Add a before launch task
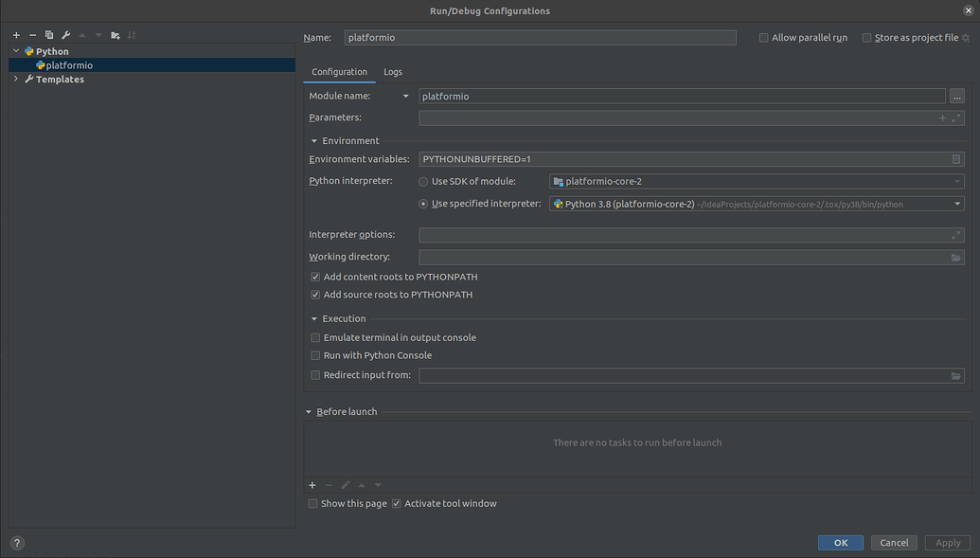Image resolution: width=980 pixels, height=558 pixels. tap(312, 485)
